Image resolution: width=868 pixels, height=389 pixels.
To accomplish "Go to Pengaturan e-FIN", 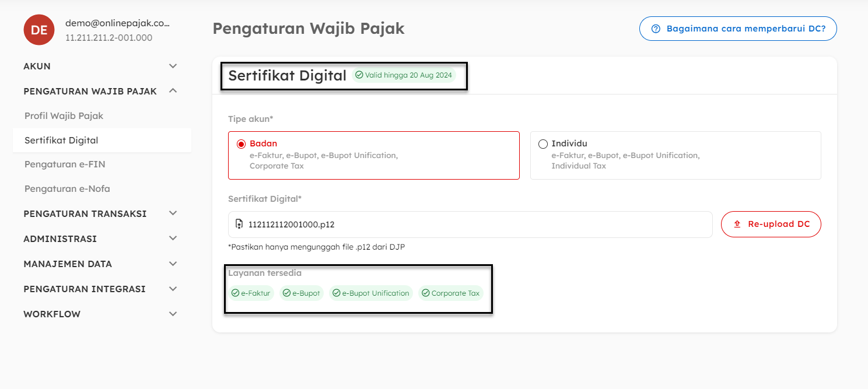I will click(65, 164).
